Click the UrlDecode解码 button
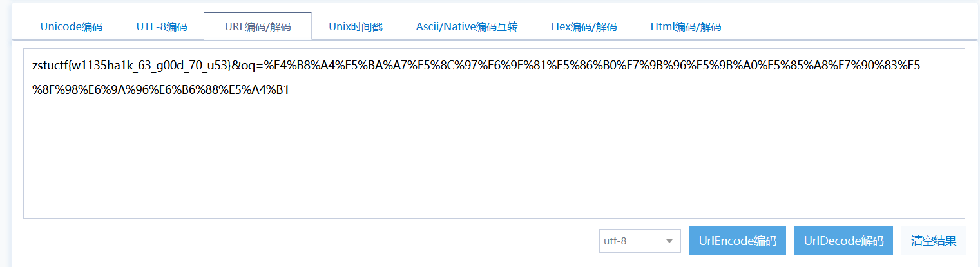Viewport: 980px width, 267px height. point(843,241)
